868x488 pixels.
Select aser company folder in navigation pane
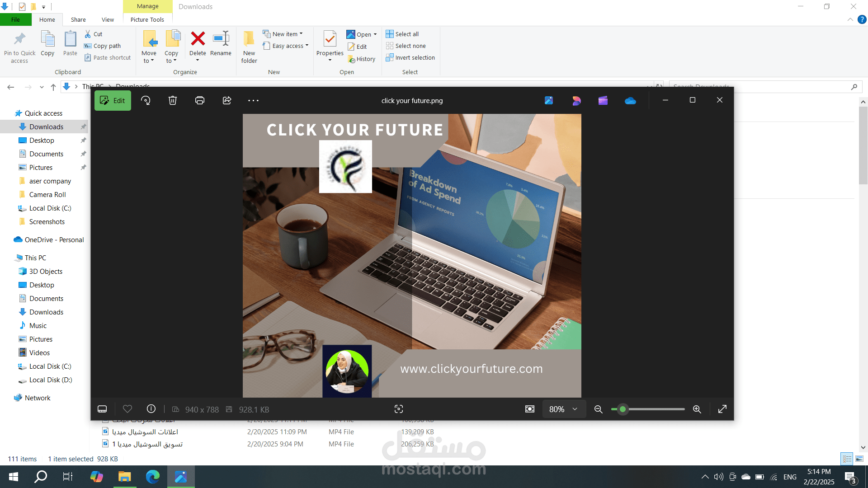tap(50, 181)
